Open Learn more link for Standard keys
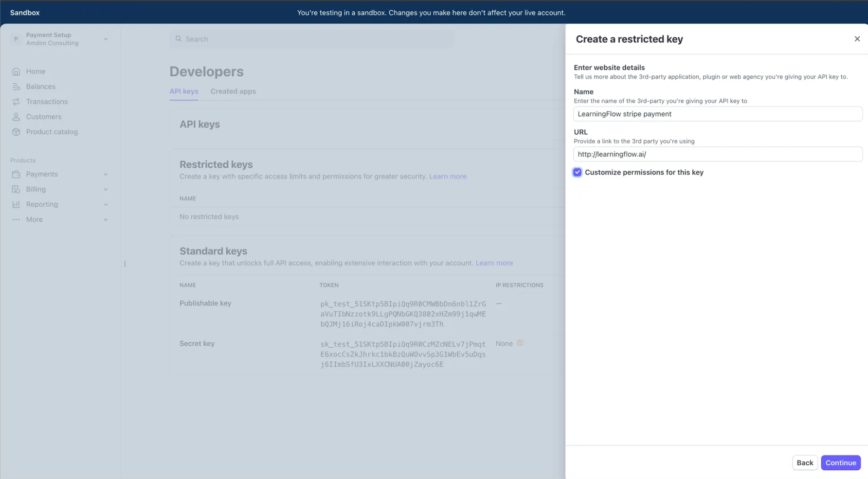 (x=494, y=263)
